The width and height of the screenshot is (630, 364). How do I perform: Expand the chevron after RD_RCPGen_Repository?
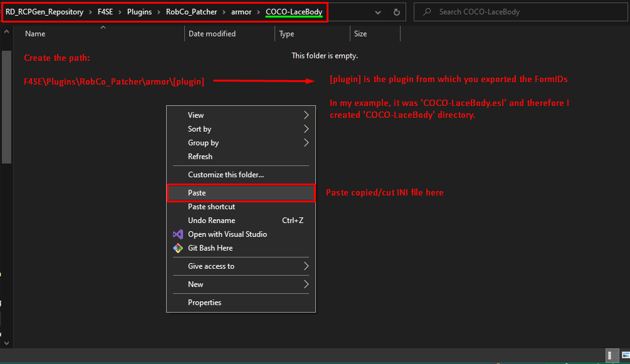(90, 12)
